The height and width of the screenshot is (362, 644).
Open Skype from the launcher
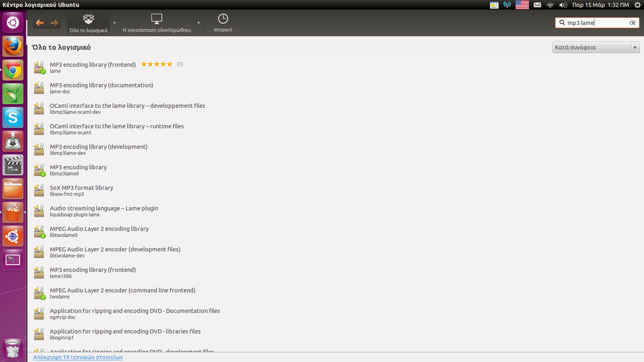13,117
